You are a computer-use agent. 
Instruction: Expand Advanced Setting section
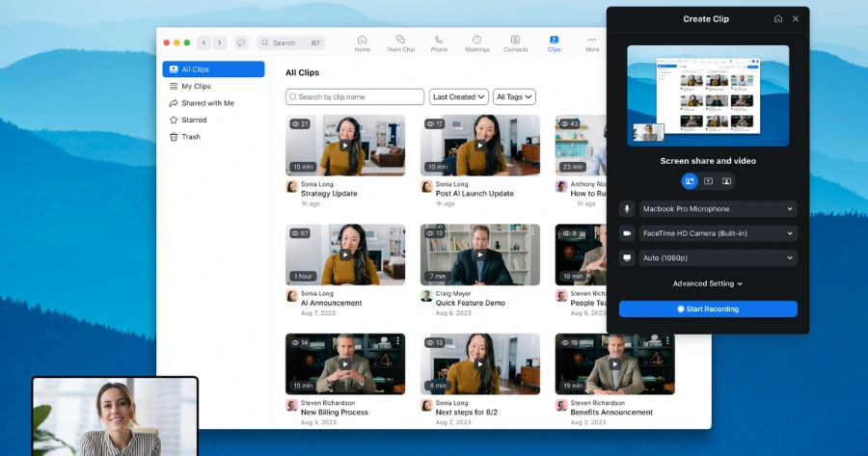(708, 283)
